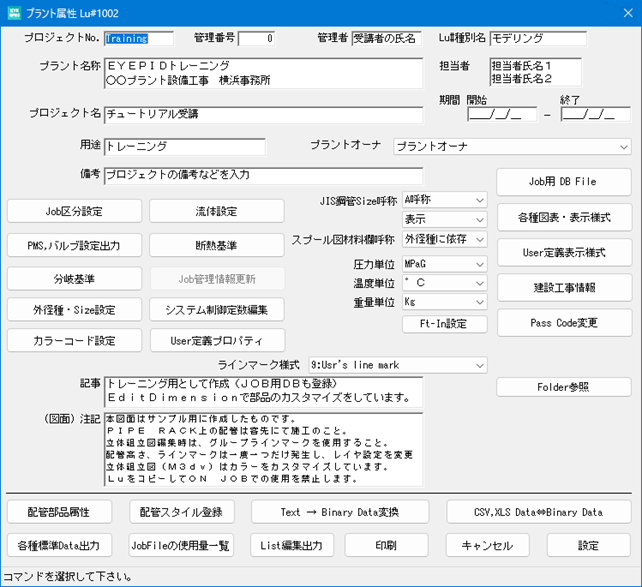Click the 印刷 button
The width and height of the screenshot is (642, 587).
click(387, 545)
